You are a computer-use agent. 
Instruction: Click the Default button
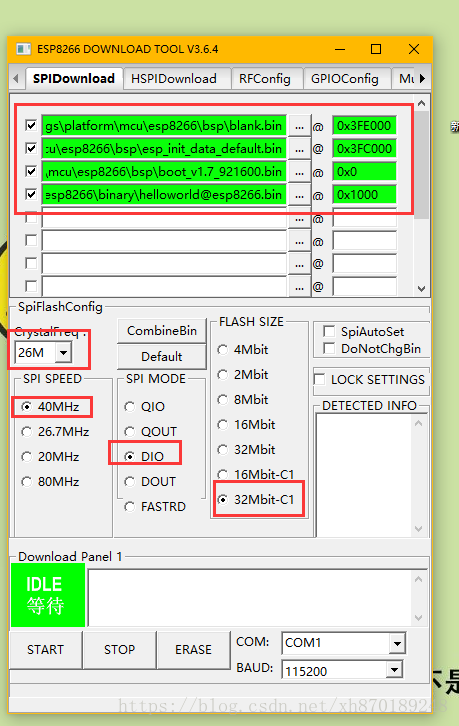coord(162,357)
